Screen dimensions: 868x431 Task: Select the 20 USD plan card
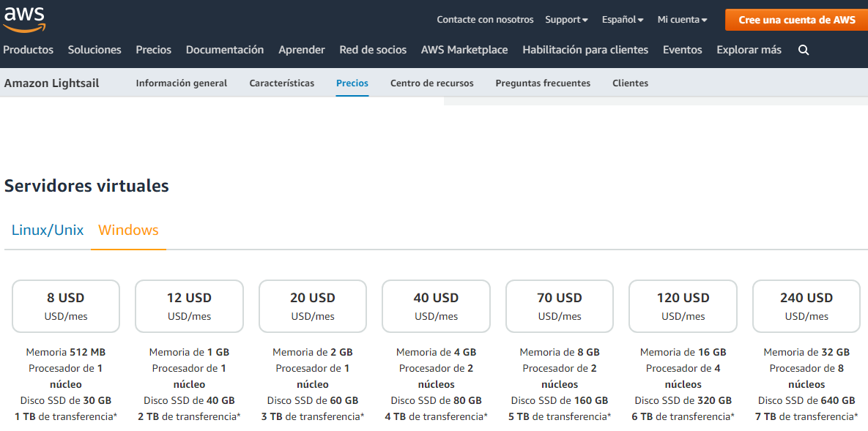coord(313,306)
